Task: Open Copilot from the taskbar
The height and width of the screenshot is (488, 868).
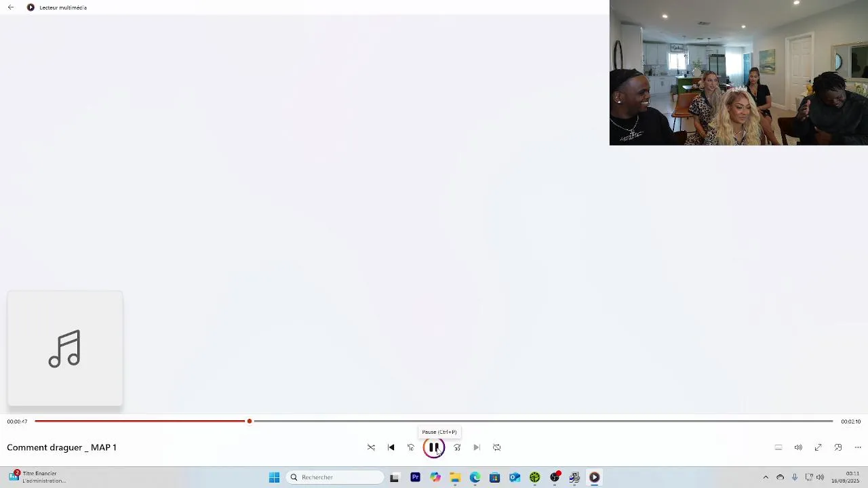Action: pos(435,477)
